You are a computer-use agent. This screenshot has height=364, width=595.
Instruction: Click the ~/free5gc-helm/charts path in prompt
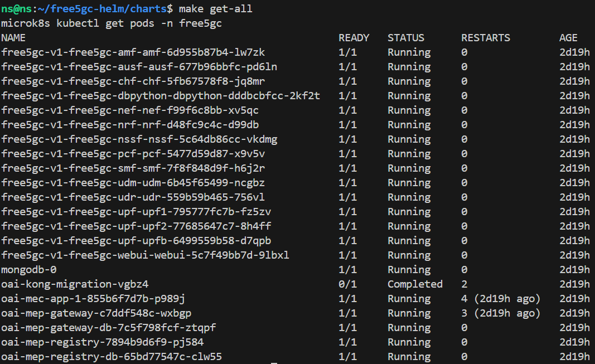click(x=102, y=9)
